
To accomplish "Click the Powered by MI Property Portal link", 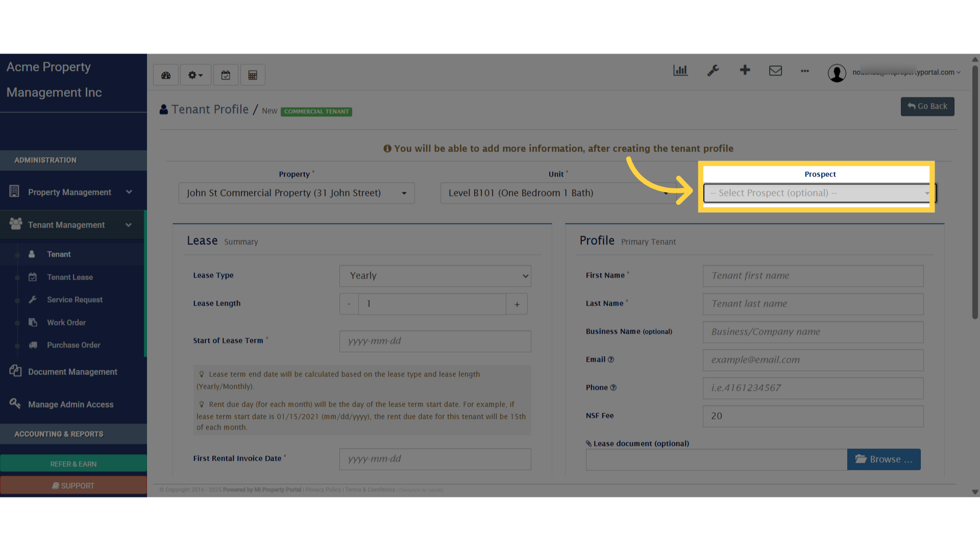I will click(262, 490).
